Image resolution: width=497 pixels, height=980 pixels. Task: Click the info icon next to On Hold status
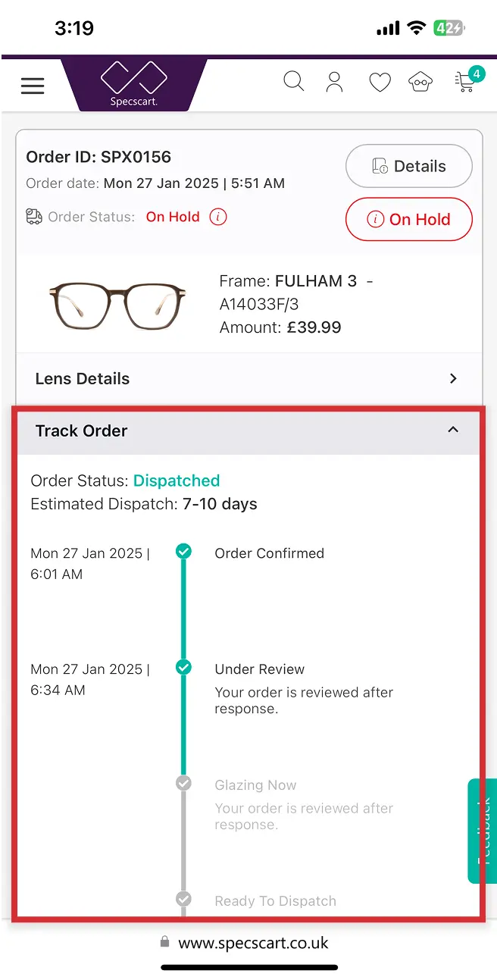[218, 217]
